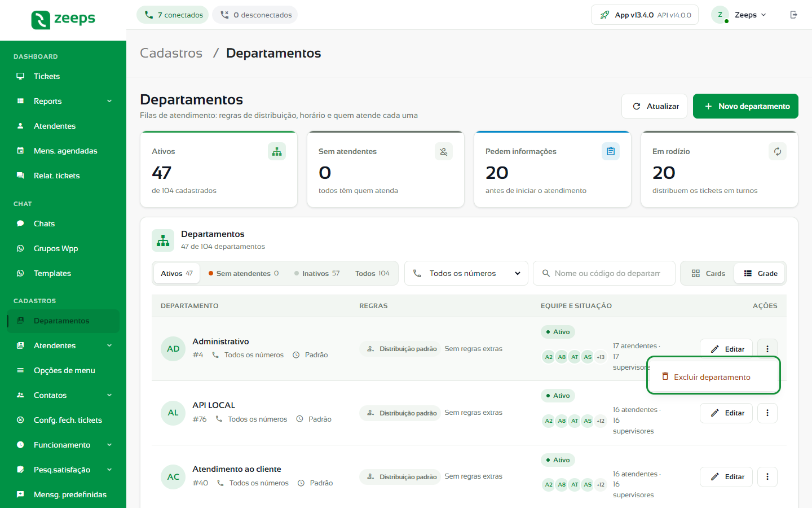Select the Todos 104 filter tab
This screenshot has height=508, width=812.
(x=372, y=273)
